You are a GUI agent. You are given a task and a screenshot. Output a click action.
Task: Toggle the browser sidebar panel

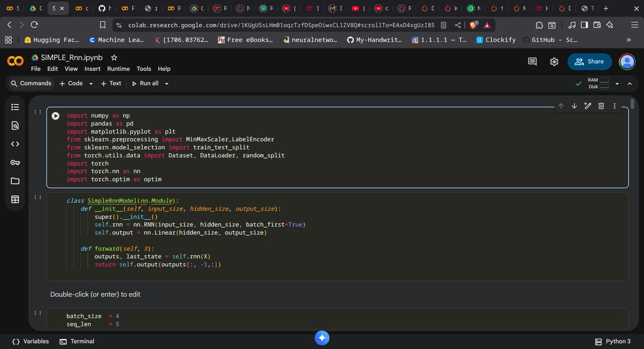[584, 25]
